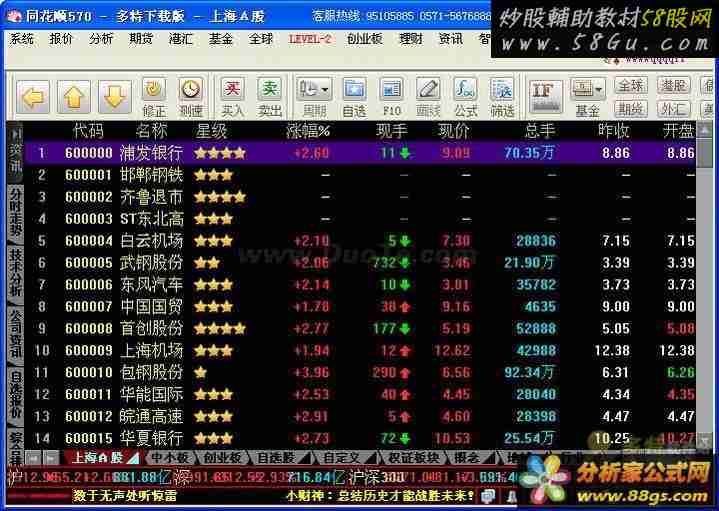Screen dimensions: 719x511
Task: Select the 自选股 bottom tab
Action: coord(279,457)
